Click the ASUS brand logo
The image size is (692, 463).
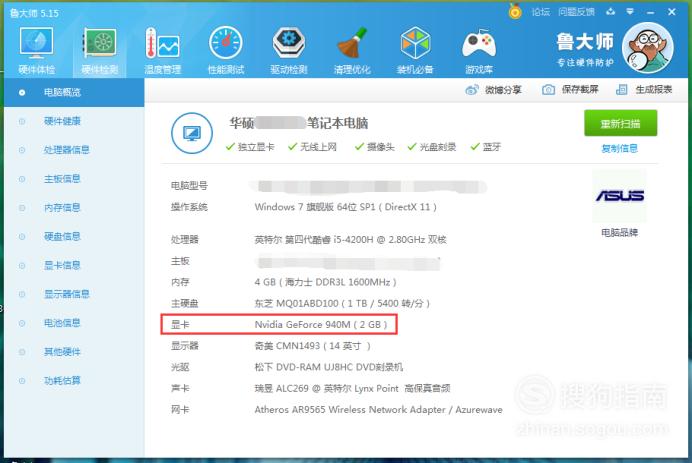click(x=620, y=196)
